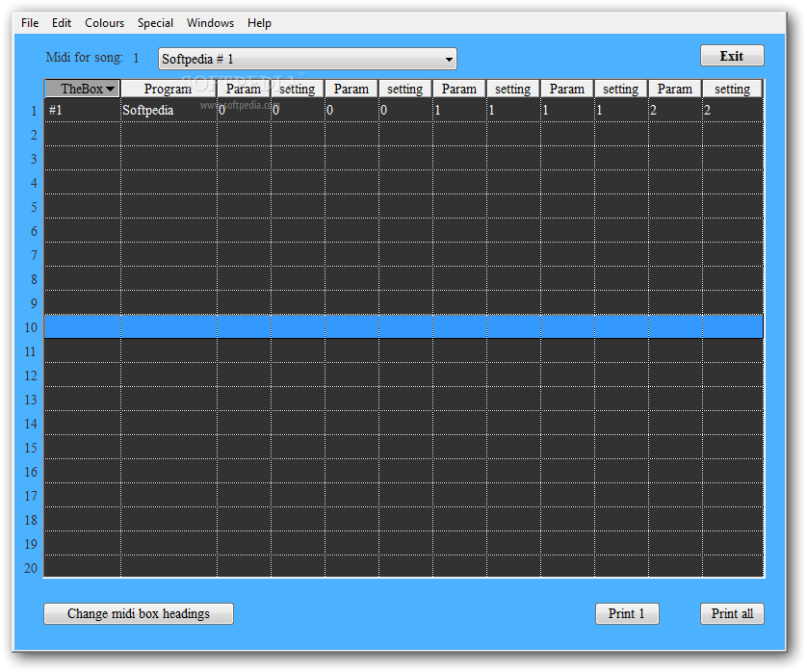Select the #1 cell in row 1
Image resolution: width=807 pixels, height=672 pixels.
pos(83,110)
